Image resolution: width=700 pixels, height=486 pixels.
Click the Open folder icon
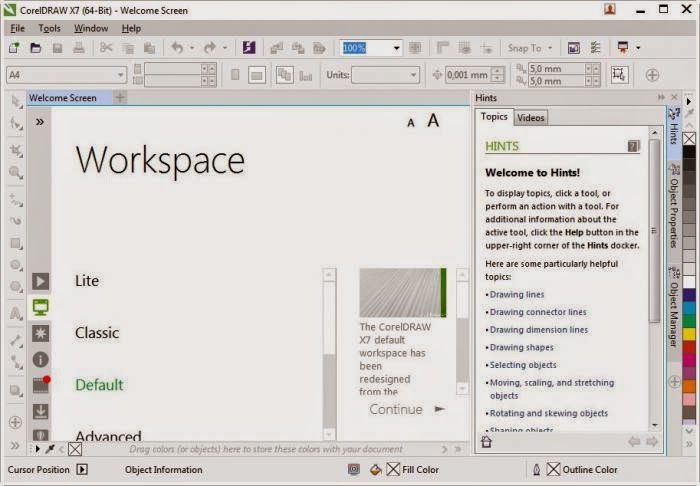pos(35,48)
